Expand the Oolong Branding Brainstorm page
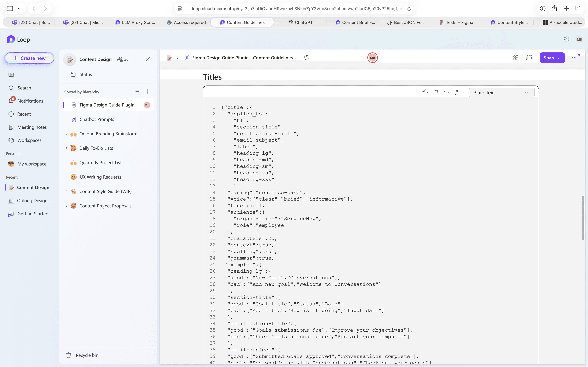 [66, 134]
